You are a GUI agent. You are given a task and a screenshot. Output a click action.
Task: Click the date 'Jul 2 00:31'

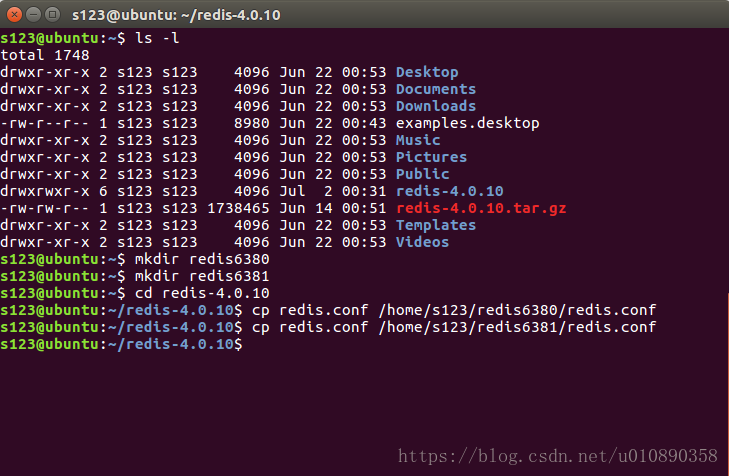click(x=332, y=191)
